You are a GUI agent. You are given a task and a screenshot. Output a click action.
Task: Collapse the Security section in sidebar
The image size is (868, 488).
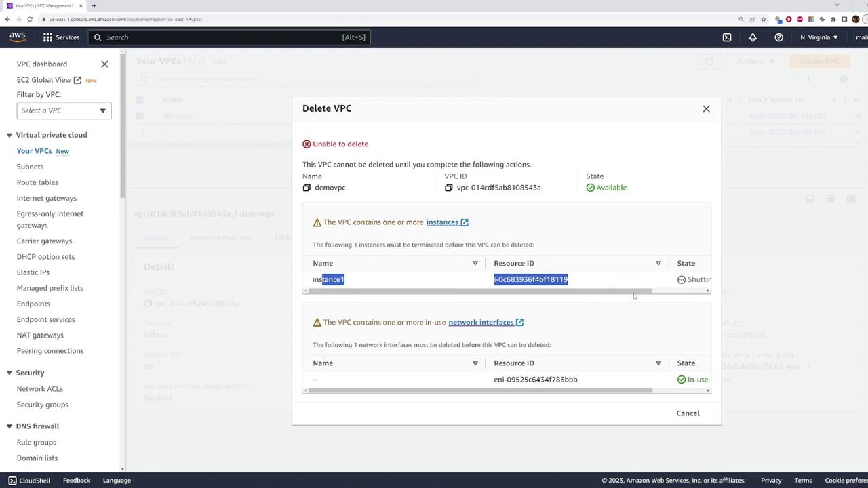coord(9,373)
